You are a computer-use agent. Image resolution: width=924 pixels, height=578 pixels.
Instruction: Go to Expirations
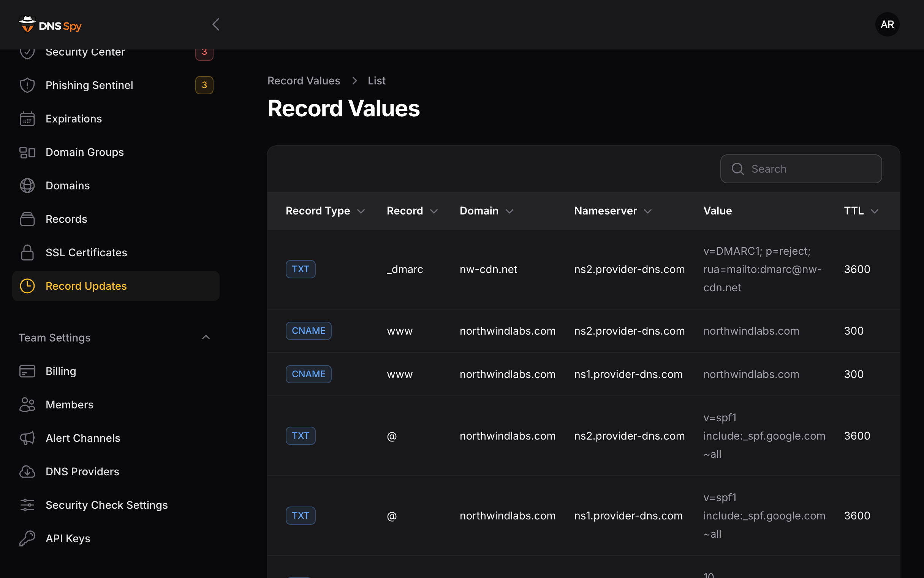116,119
